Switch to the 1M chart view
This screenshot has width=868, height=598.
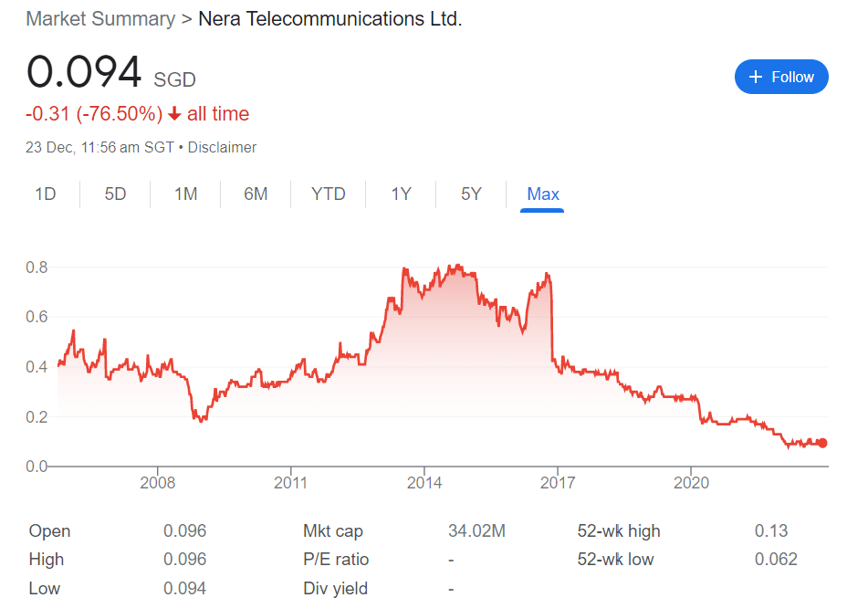tap(185, 194)
